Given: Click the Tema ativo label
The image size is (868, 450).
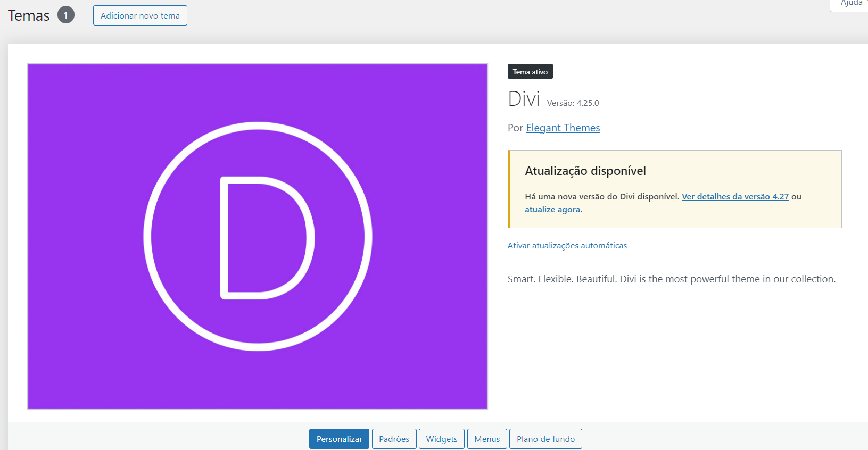Looking at the screenshot, I should click(x=530, y=71).
